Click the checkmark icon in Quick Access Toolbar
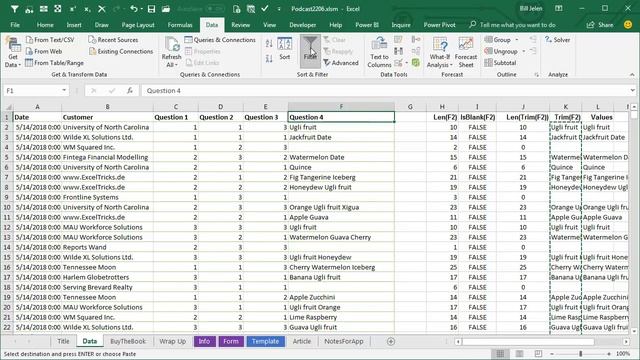640x360 pixels. [x=265, y=9]
